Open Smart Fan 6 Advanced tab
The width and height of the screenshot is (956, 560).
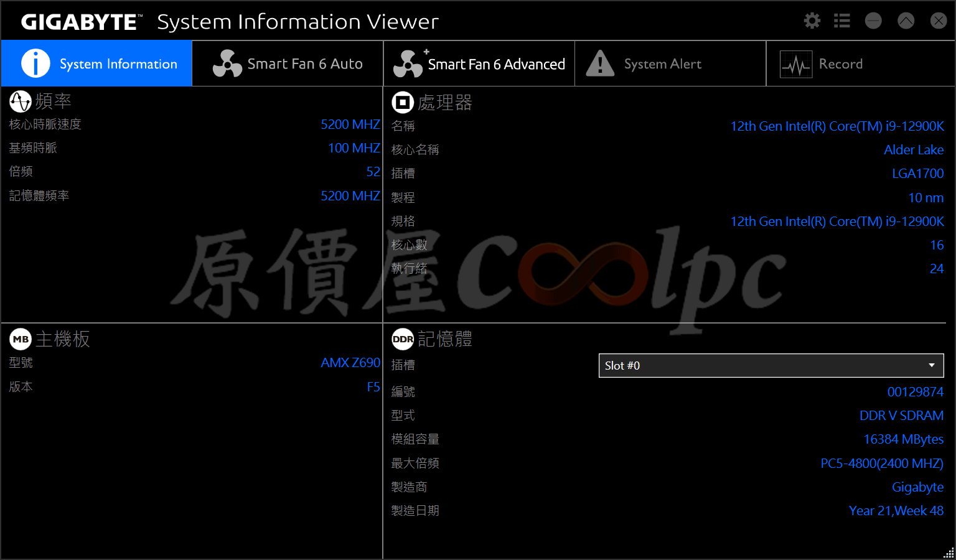click(x=479, y=63)
